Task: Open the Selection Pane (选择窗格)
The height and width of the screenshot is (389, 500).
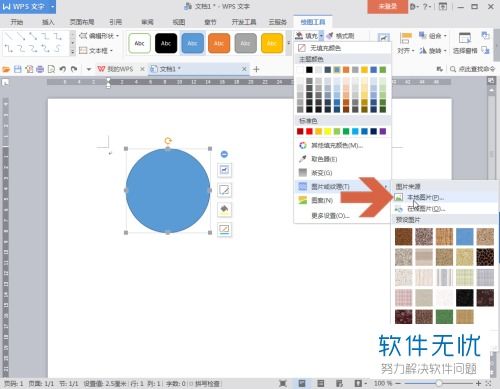Action: click(x=465, y=43)
